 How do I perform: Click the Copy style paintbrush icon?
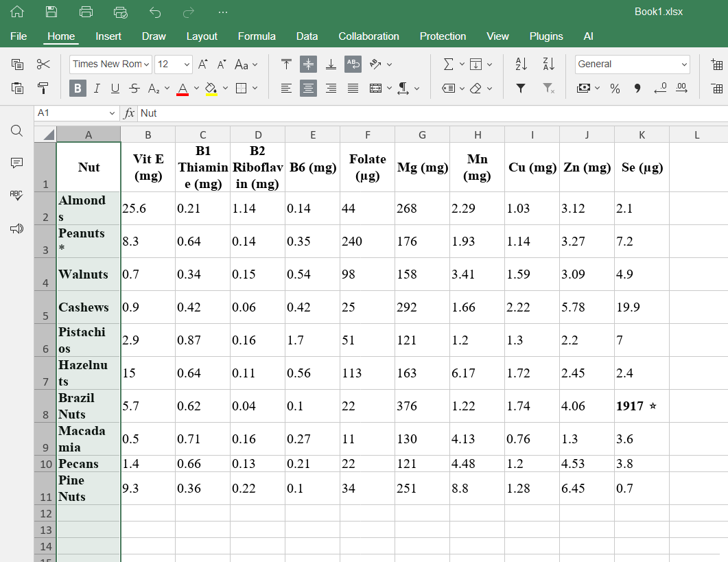(x=43, y=89)
